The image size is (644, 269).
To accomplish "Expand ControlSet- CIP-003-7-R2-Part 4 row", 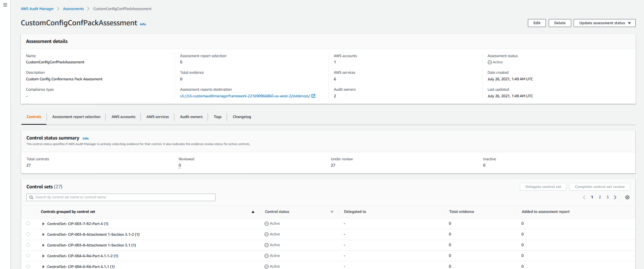I will tap(43, 224).
